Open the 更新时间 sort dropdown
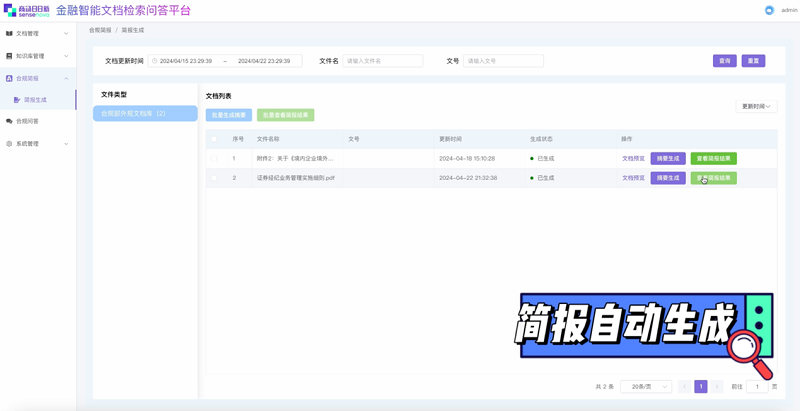 coord(756,106)
